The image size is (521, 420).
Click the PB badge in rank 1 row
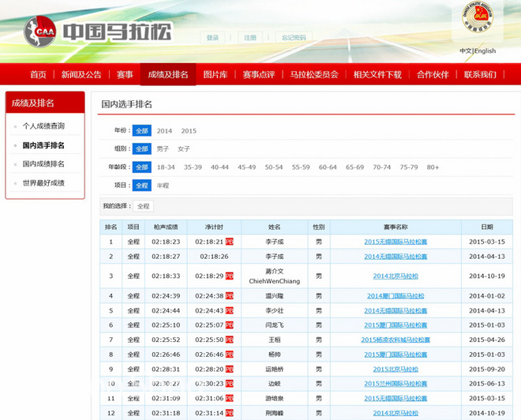point(229,242)
